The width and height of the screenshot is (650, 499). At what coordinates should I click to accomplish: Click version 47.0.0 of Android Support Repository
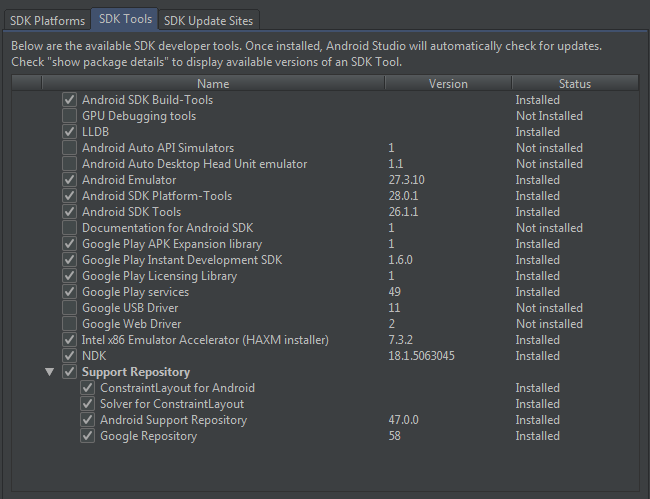403,420
